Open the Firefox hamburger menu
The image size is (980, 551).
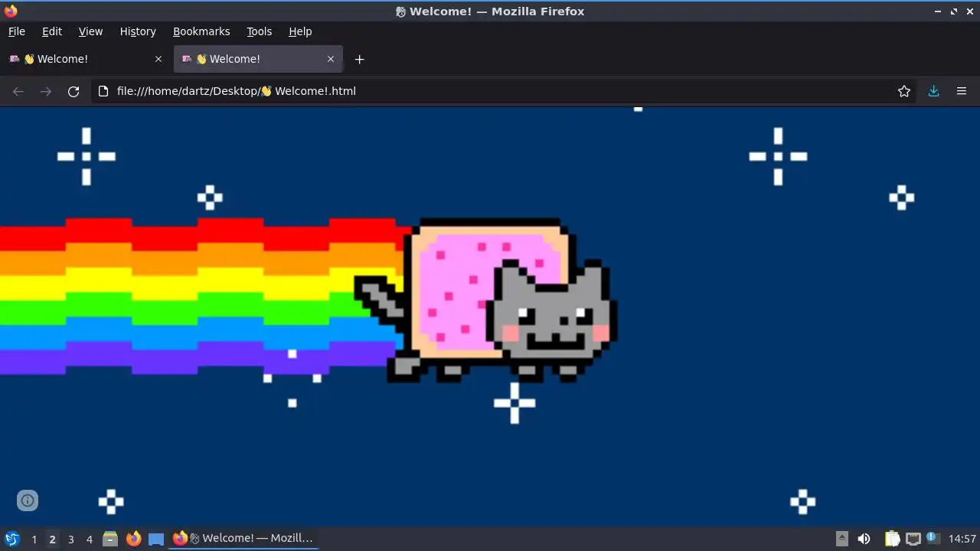(x=962, y=91)
